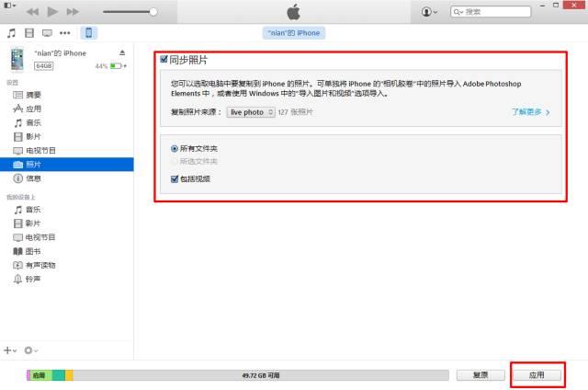Viewport: 588px width, 390px height.
Task: Click the three-dot More icon in toolbar
Action: [65, 33]
